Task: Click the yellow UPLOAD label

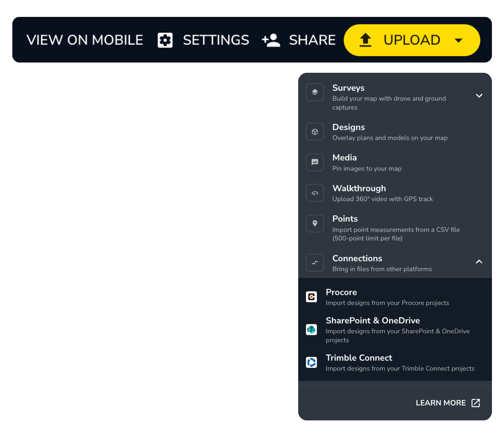Action: point(412,40)
